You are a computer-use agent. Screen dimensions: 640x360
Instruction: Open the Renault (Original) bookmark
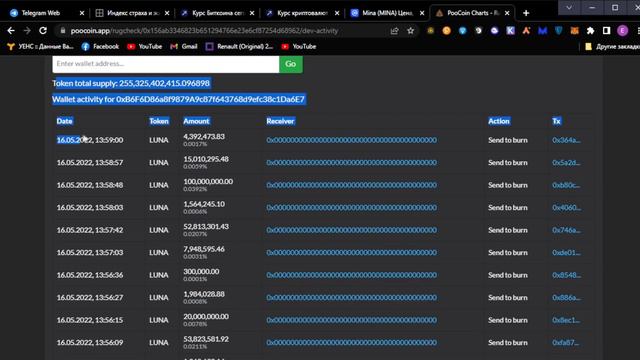pyautogui.click(x=240, y=47)
